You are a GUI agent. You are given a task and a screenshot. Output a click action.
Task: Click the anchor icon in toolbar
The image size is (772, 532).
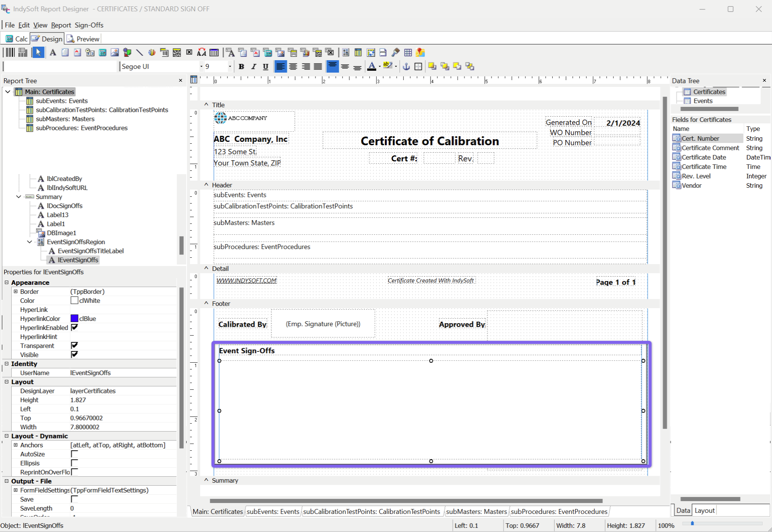click(x=406, y=67)
